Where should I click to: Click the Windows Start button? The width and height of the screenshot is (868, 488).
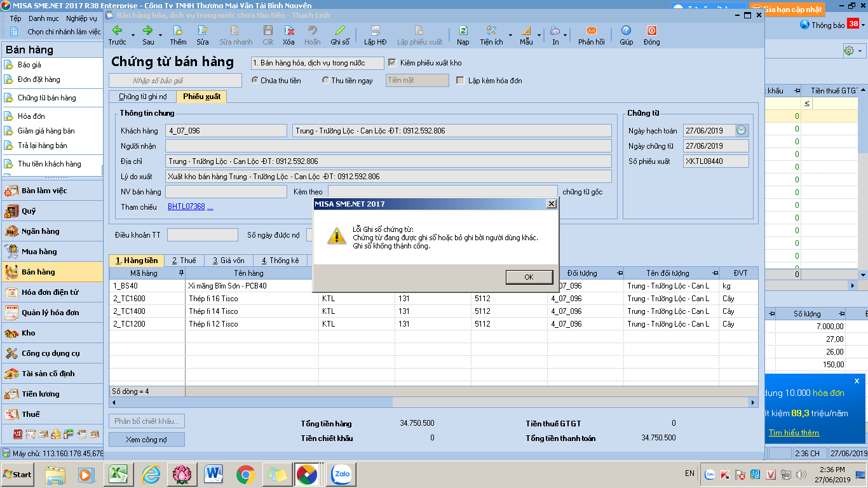tap(18, 475)
